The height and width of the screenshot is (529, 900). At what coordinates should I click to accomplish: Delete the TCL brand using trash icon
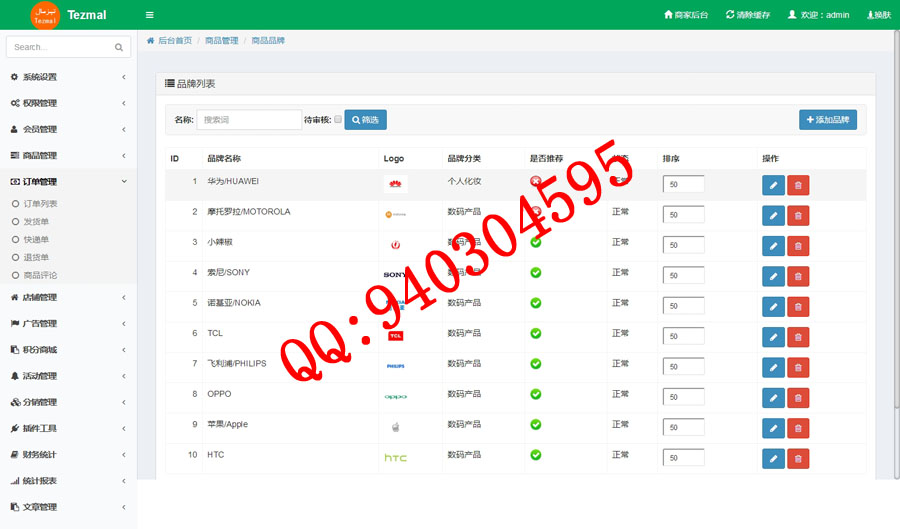(798, 337)
